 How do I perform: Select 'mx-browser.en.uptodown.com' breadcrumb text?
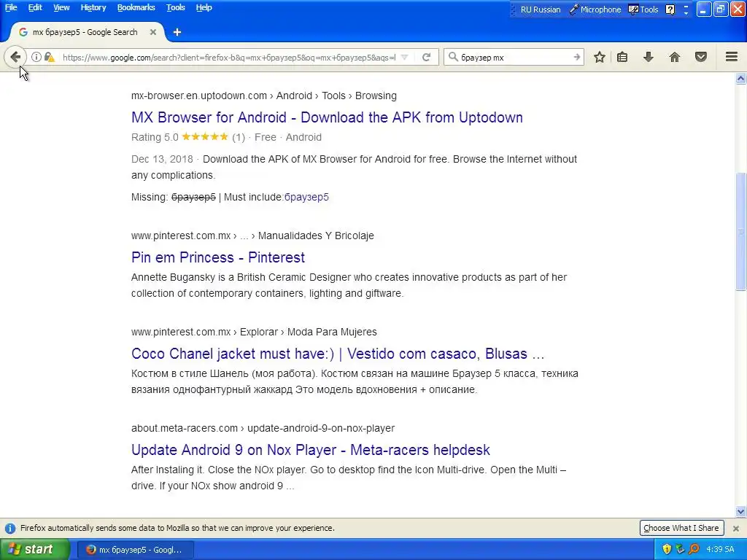tap(198, 96)
